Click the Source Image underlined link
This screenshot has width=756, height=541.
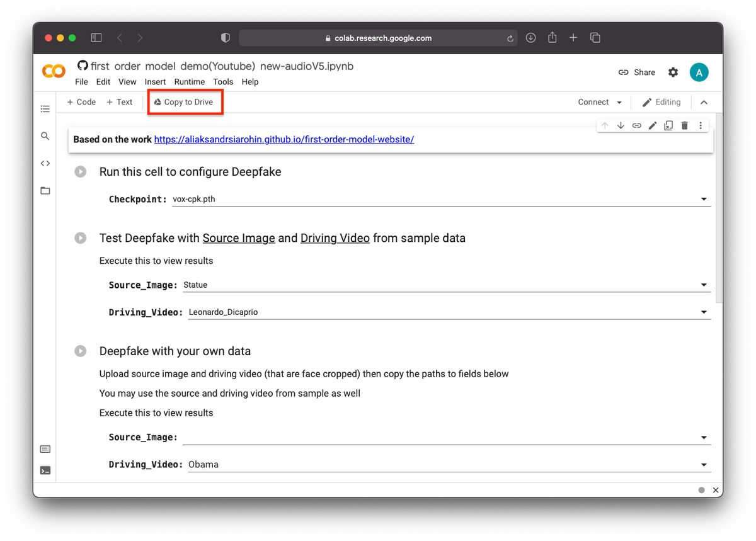(x=239, y=238)
